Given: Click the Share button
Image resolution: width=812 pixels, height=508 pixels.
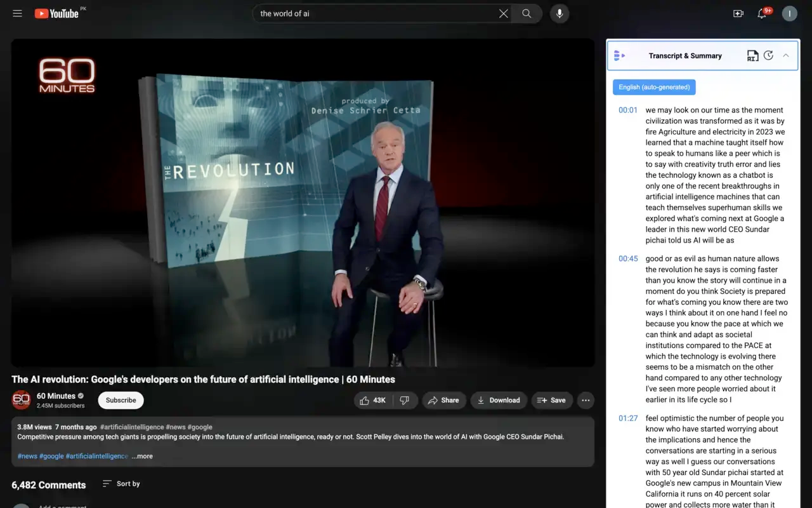Looking at the screenshot, I should (443, 400).
